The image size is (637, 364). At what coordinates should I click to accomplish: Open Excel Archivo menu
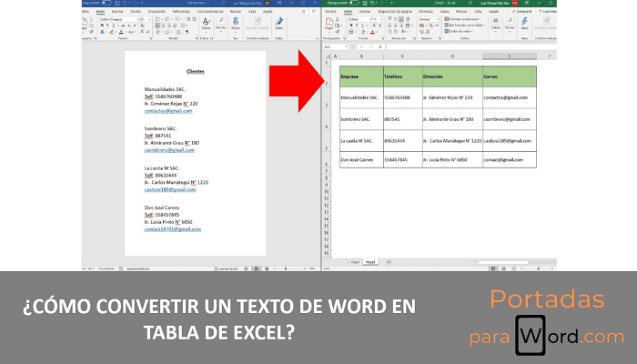(x=330, y=11)
